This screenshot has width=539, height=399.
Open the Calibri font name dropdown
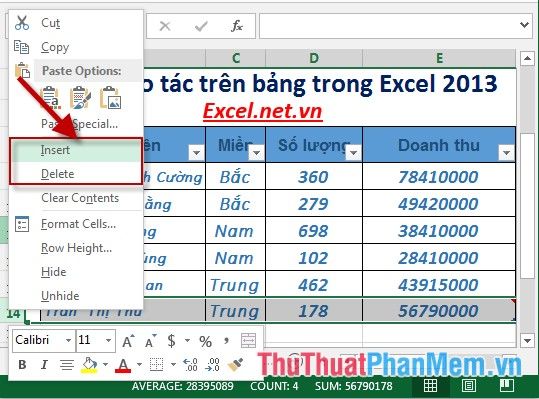point(68,341)
